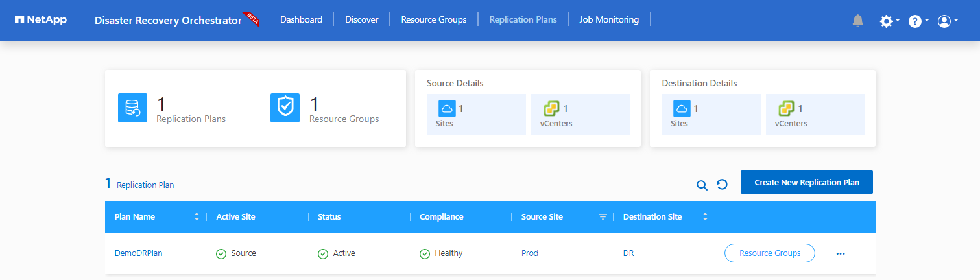Click the Source Details Sites cloud icon
Viewport: 980px width, 280px height.
pyautogui.click(x=448, y=108)
